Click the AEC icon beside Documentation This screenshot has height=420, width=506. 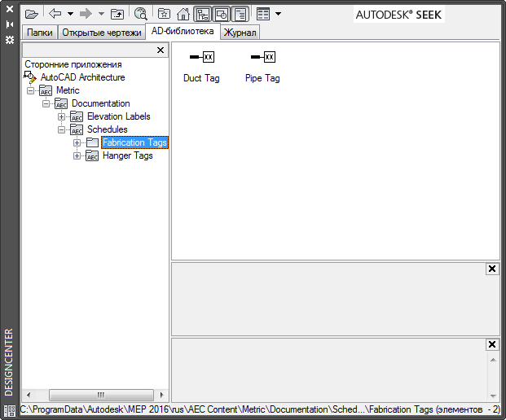[61, 103]
